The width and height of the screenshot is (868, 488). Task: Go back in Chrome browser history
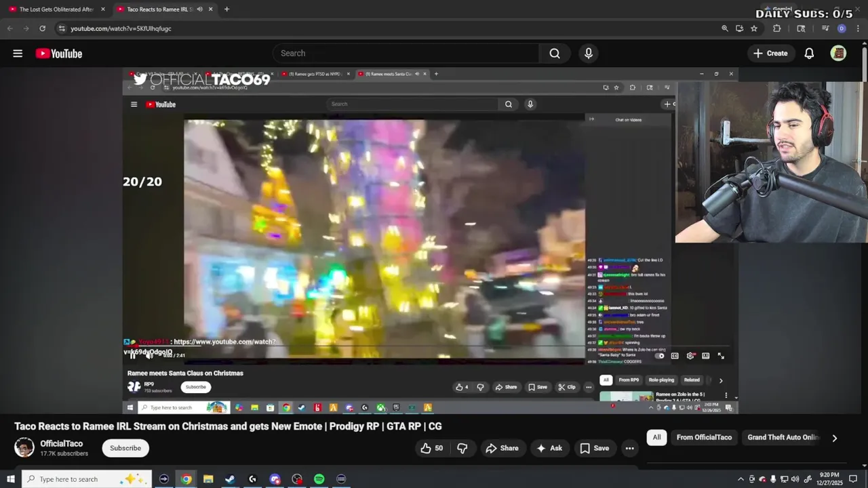[x=9, y=28]
